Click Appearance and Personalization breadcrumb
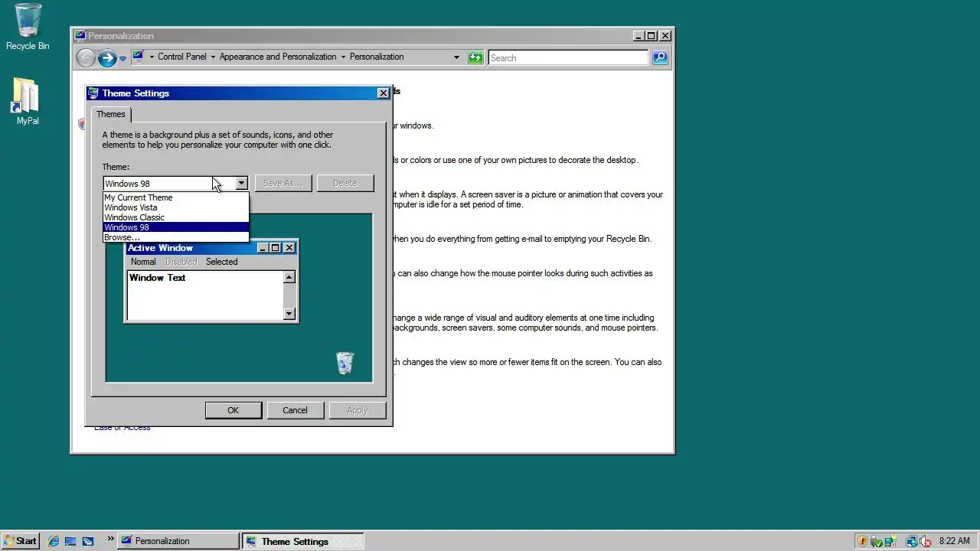Viewport: 980px width, 551px height. coord(278,57)
